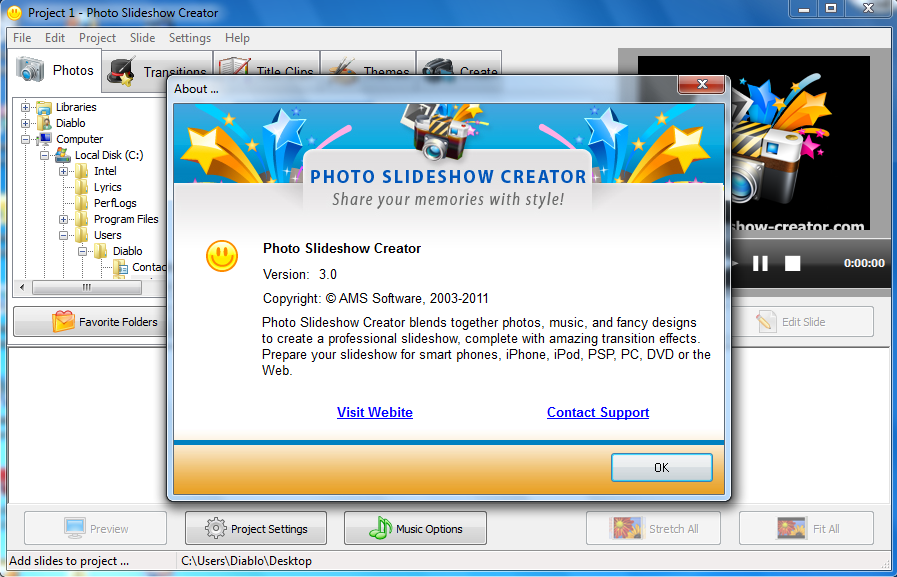Switch to the Photos tab
The height and width of the screenshot is (577, 897).
point(55,70)
